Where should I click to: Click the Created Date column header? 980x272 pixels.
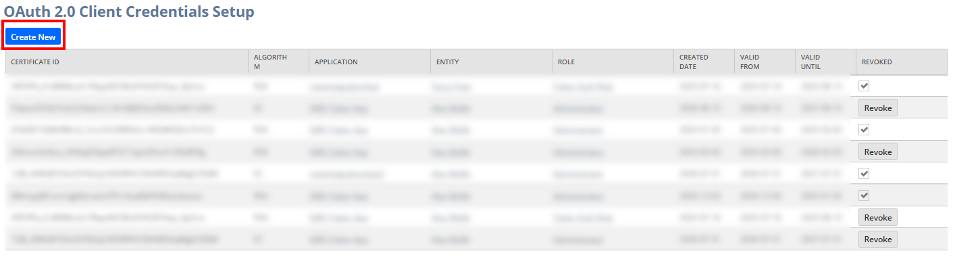(704, 62)
